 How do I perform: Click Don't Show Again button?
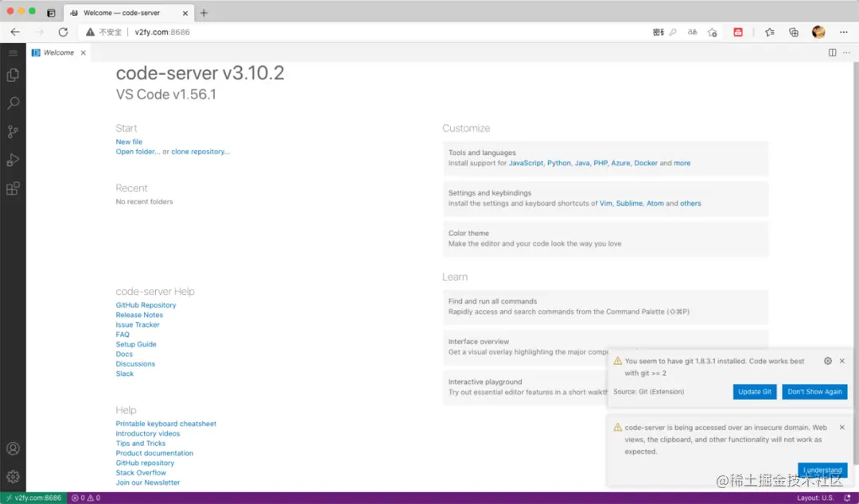click(x=814, y=392)
